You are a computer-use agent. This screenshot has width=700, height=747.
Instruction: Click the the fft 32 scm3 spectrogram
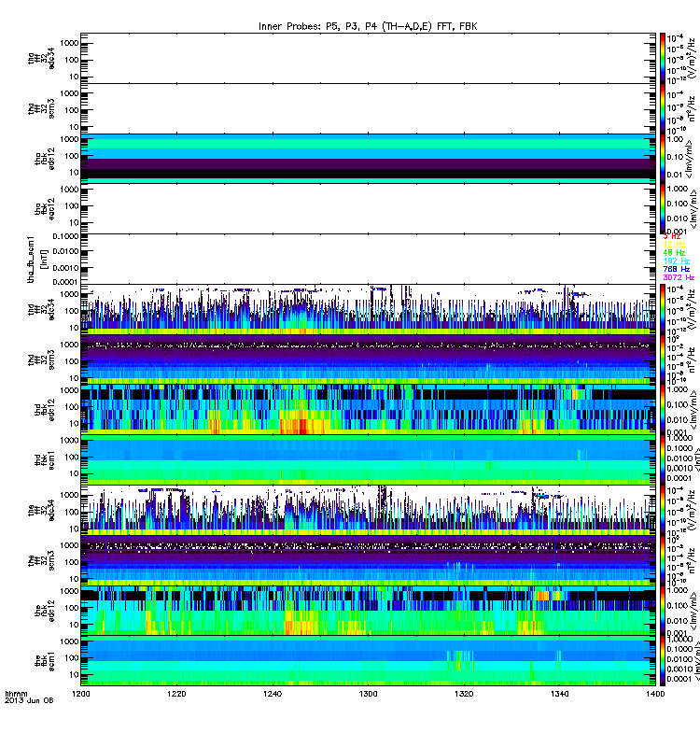pyautogui.click(x=368, y=561)
